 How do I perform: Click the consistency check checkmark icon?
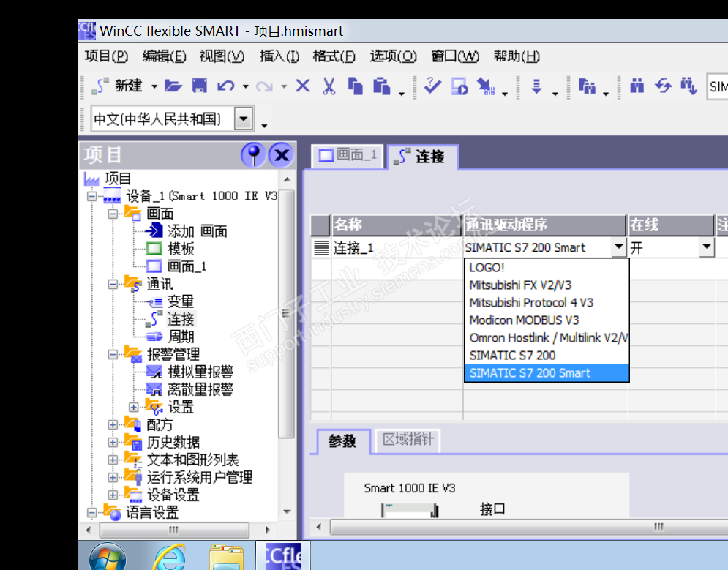point(432,86)
